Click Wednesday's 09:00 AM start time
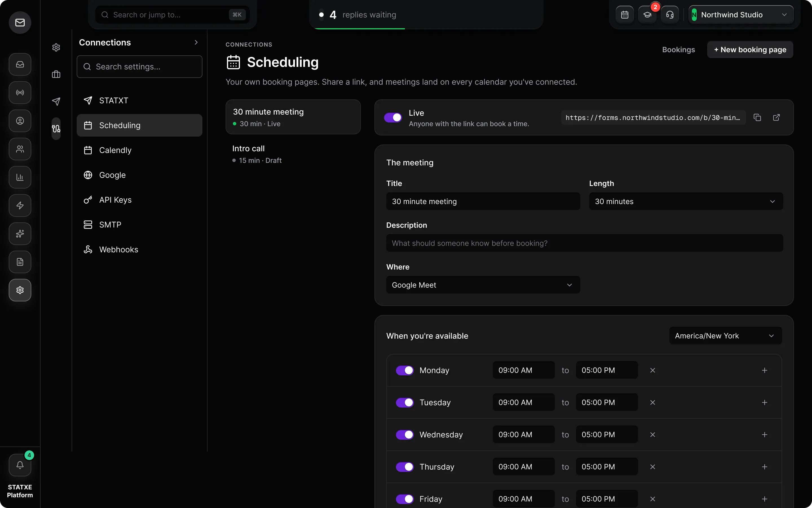The height and width of the screenshot is (508, 812). [x=524, y=435]
